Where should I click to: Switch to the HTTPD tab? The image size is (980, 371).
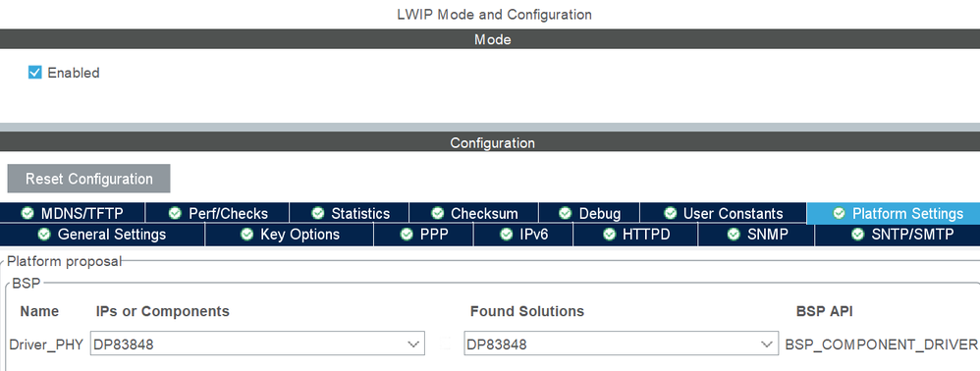click(635, 235)
